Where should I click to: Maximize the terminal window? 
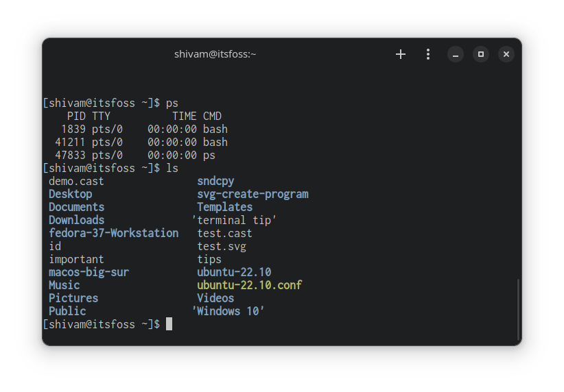pyautogui.click(x=481, y=54)
